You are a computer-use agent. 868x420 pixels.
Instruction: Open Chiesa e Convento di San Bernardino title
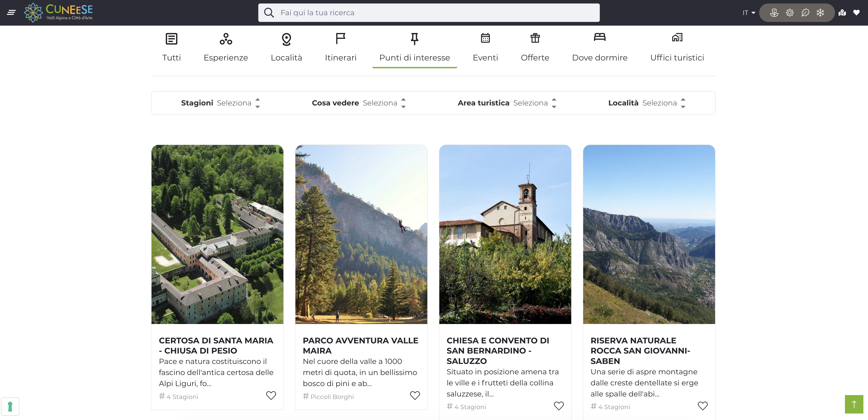498,351
